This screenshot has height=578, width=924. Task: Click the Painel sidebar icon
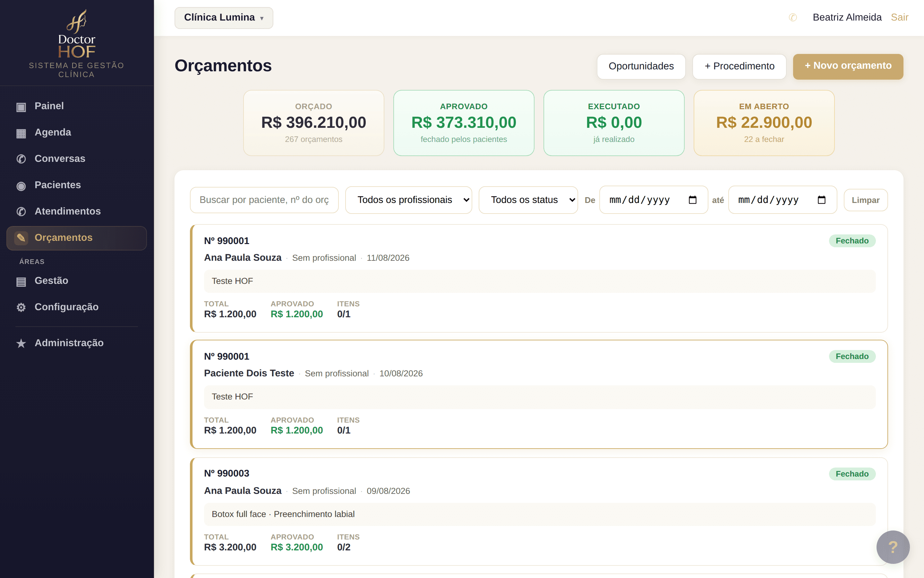(21, 107)
